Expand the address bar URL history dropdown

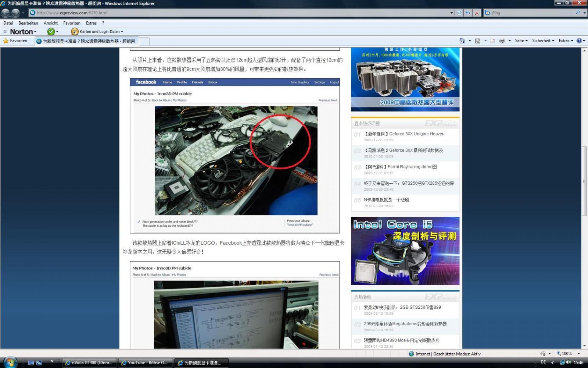(x=451, y=13)
